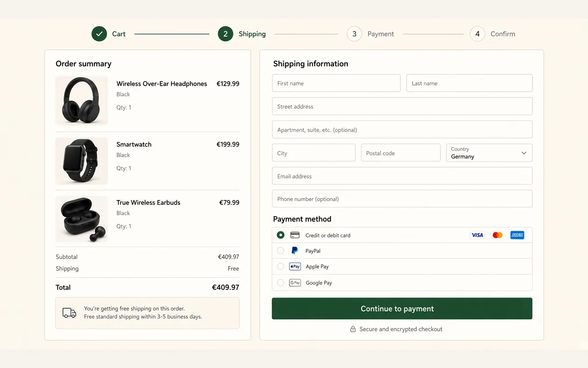Click into the Email address field
588x368 pixels.
(x=402, y=176)
